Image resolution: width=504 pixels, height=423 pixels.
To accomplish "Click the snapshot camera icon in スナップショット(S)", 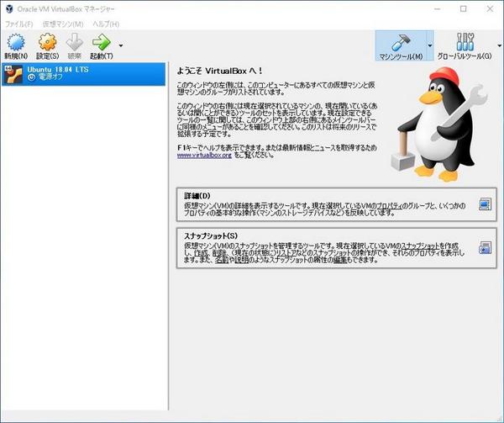I will pyautogui.click(x=485, y=248).
